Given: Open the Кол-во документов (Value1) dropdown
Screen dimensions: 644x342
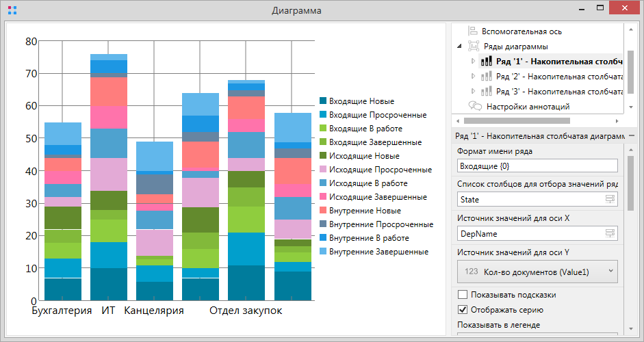Looking at the screenshot, I should click(x=537, y=272).
